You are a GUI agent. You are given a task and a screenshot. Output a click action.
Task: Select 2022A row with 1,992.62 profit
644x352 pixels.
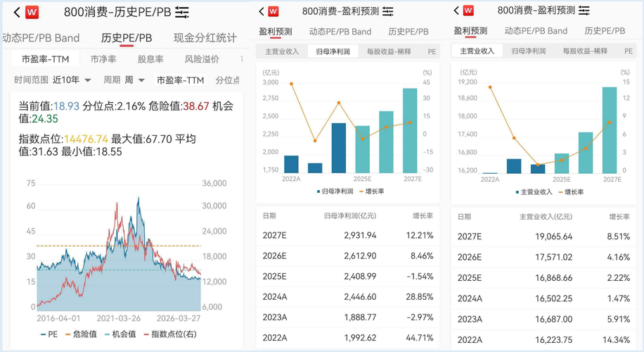click(x=348, y=338)
